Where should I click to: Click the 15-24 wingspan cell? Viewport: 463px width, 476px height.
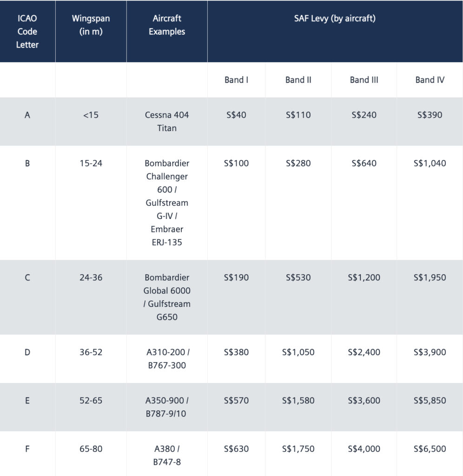pyautogui.click(x=91, y=163)
